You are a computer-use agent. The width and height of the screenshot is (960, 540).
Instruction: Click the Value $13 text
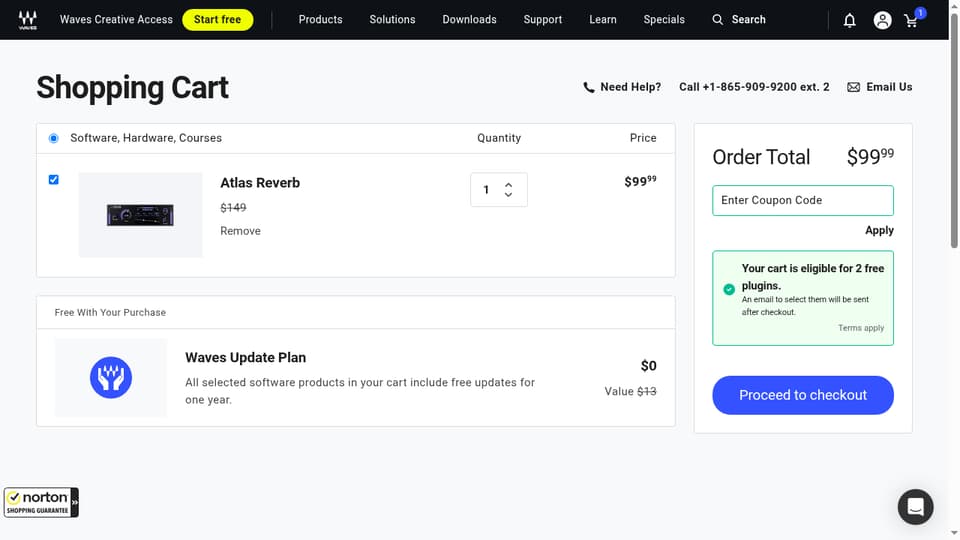[630, 391]
